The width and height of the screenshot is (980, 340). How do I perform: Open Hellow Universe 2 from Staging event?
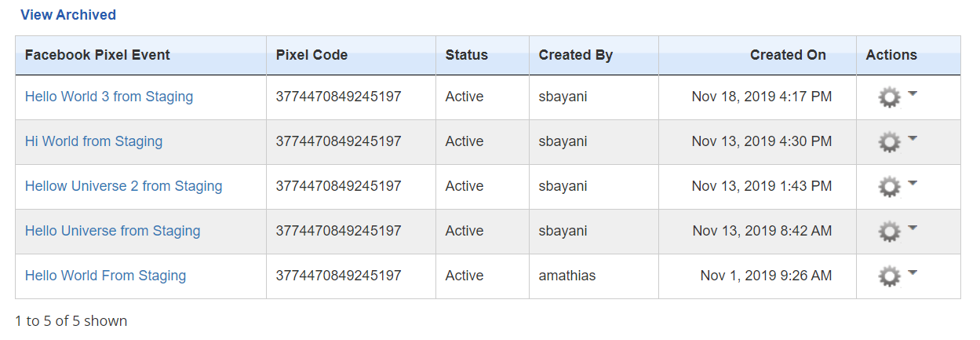tap(123, 186)
